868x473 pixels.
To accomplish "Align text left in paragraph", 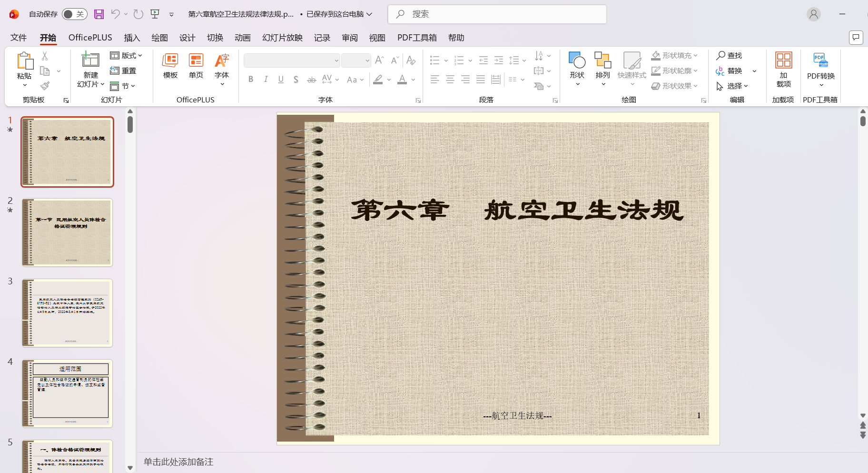I will 435,80.
